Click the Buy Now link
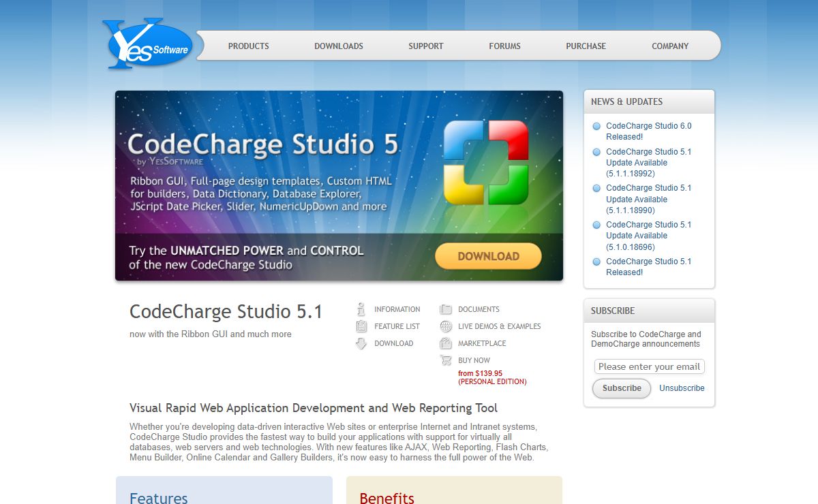This screenshot has height=504, width=818. [x=474, y=360]
